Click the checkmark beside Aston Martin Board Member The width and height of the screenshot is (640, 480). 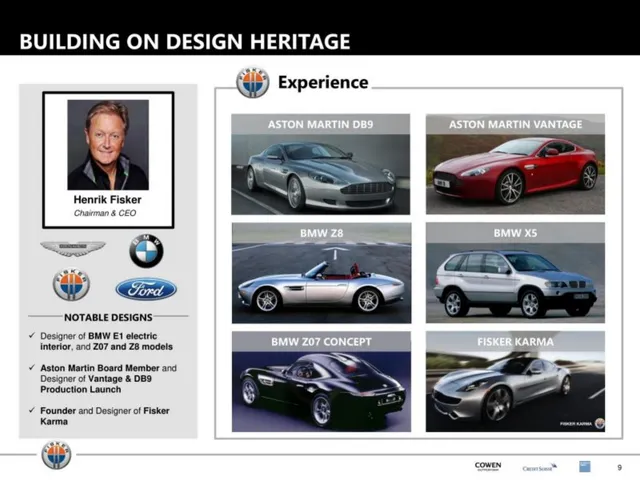32,367
